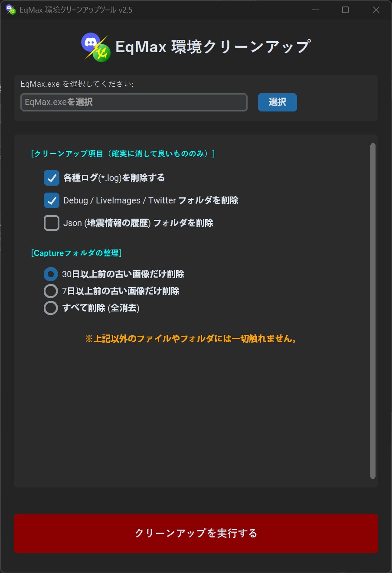Click the EqMax.exeを選択 input field
This screenshot has width=392, height=573.
coord(134,102)
